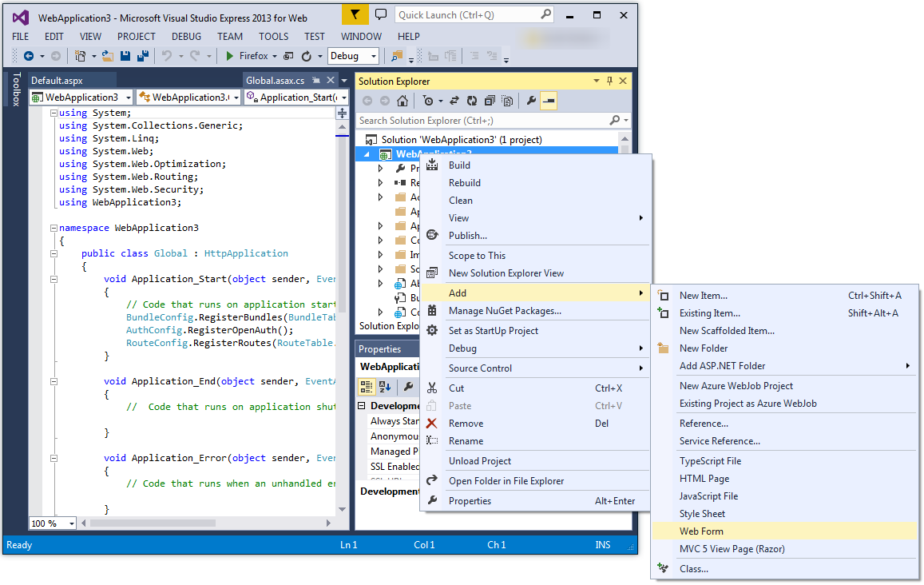
Task: Collapse the using directives block
Action: 54,113
